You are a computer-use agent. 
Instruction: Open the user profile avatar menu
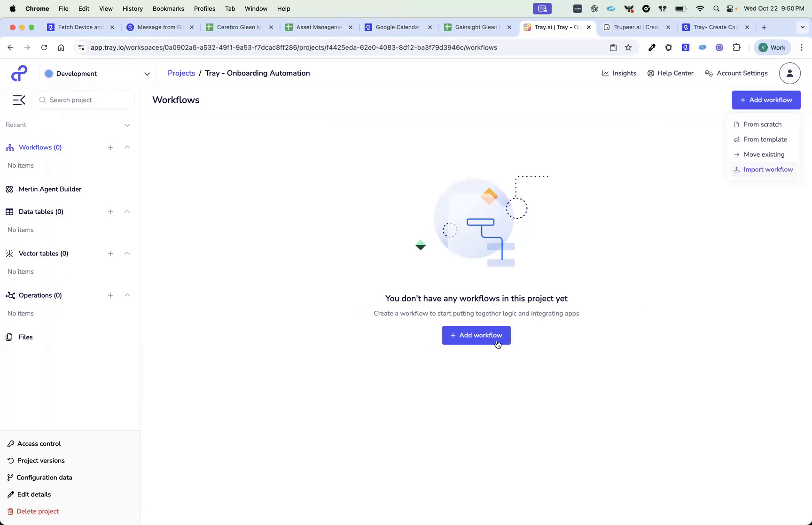point(790,73)
